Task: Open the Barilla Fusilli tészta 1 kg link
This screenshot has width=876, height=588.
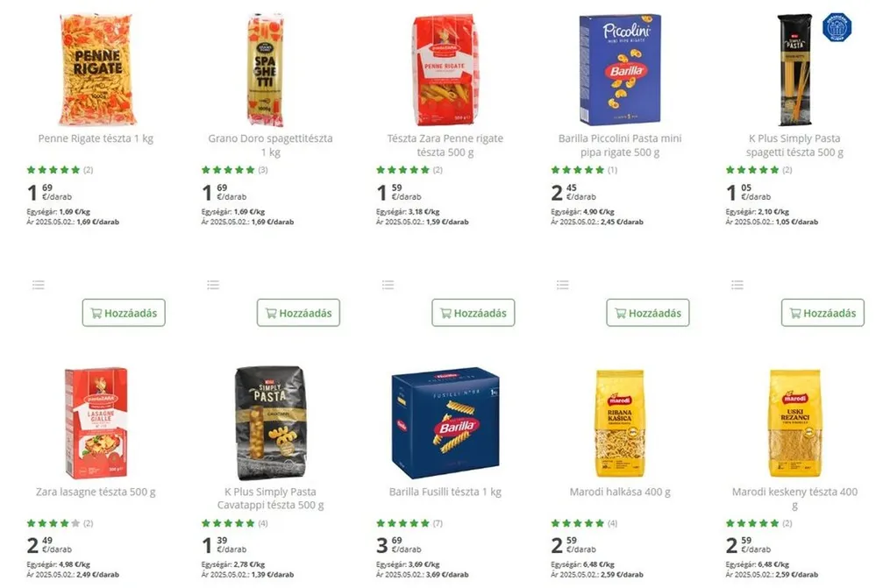Action: [x=445, y=492]
